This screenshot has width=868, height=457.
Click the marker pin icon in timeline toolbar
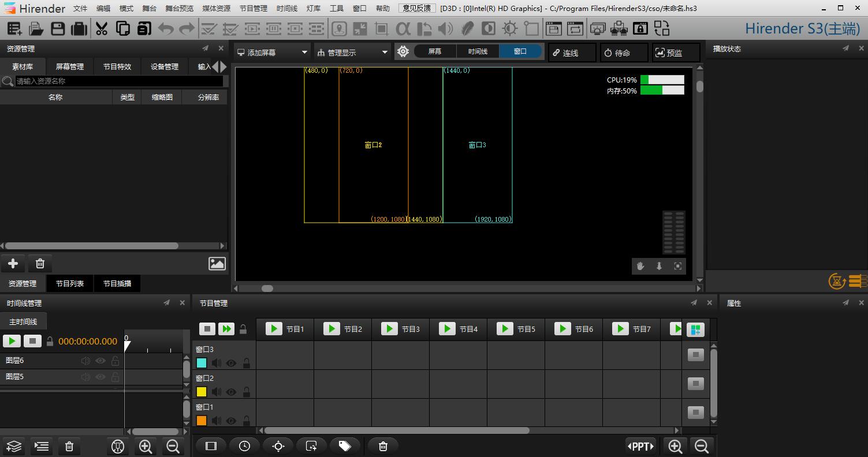tap(118, 446)
